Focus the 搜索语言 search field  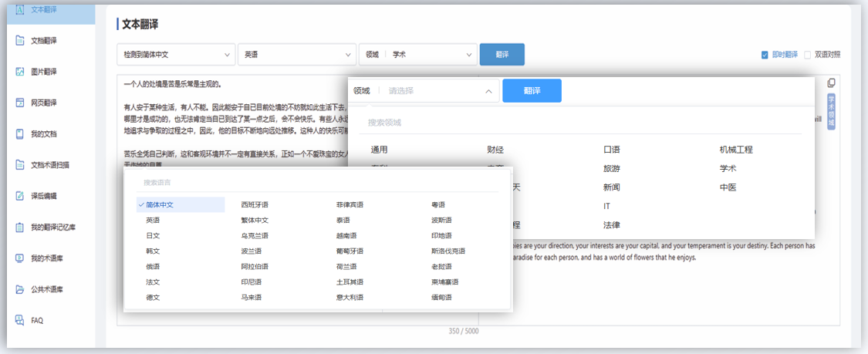pyautogui.click(x=318, y=183)
